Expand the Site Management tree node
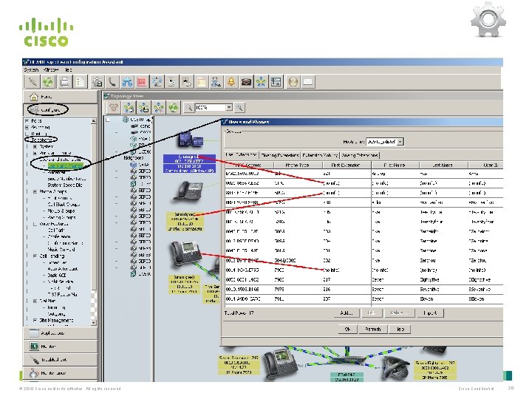 tap(35, 320)
